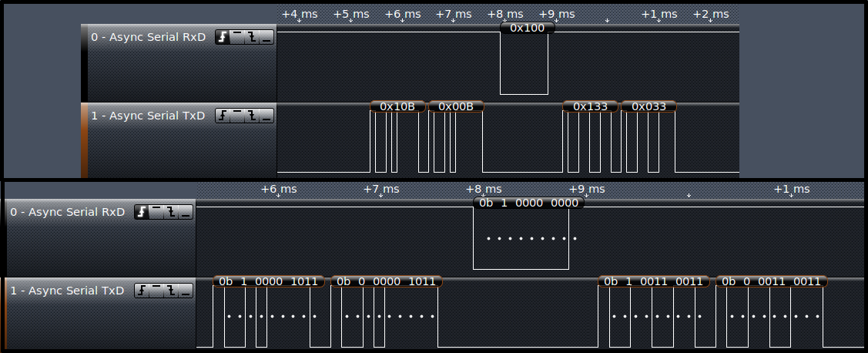Set high-level trigger on TxD in upper hex panel
The image size is (868, 353).
237,116
